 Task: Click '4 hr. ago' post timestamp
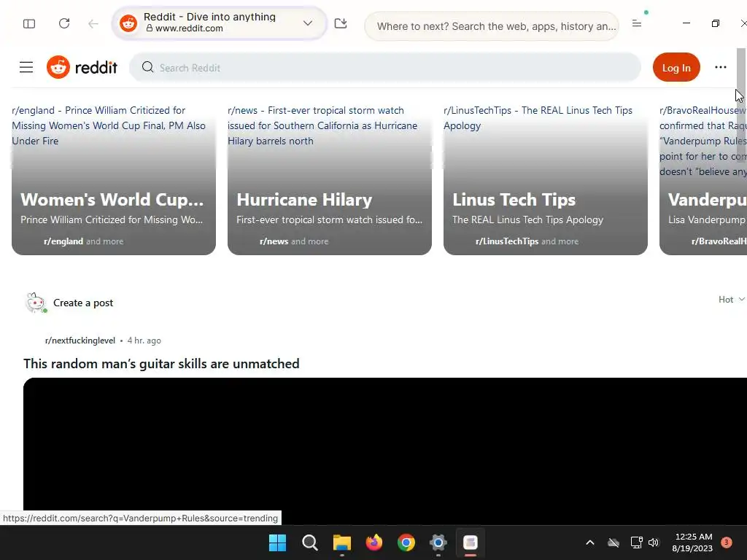point(144,341)
